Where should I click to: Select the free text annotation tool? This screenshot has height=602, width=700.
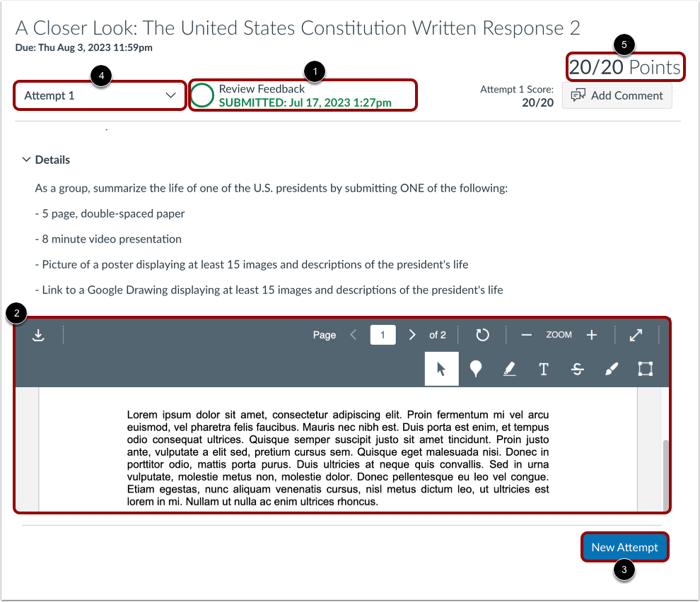coord(543,369)
